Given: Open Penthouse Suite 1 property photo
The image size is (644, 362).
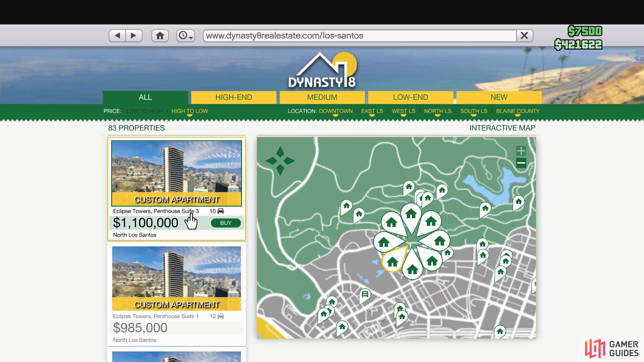Looking at the screenshot, I should click(176, 278).
